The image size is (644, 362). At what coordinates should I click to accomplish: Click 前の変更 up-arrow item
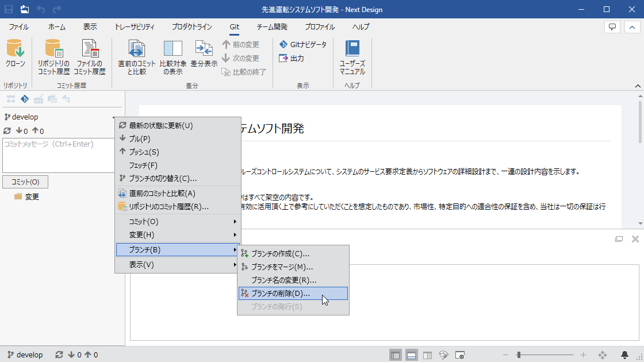coord(241,44)
